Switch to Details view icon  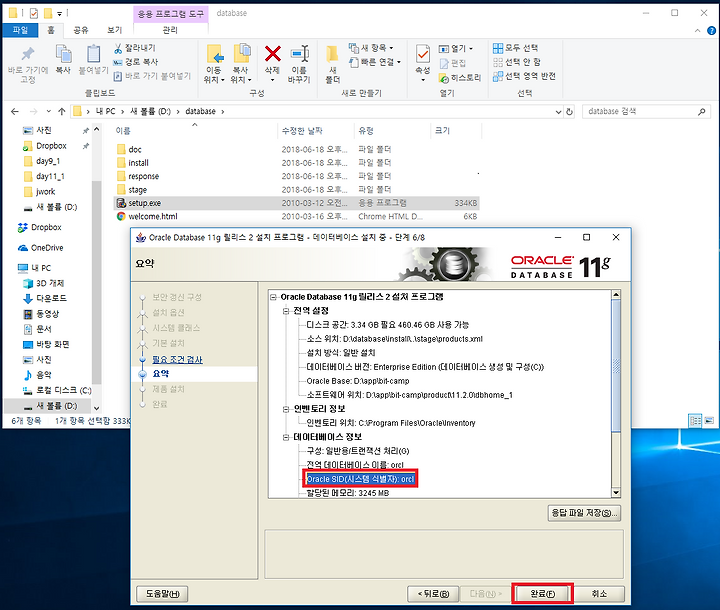coord(695,420)
